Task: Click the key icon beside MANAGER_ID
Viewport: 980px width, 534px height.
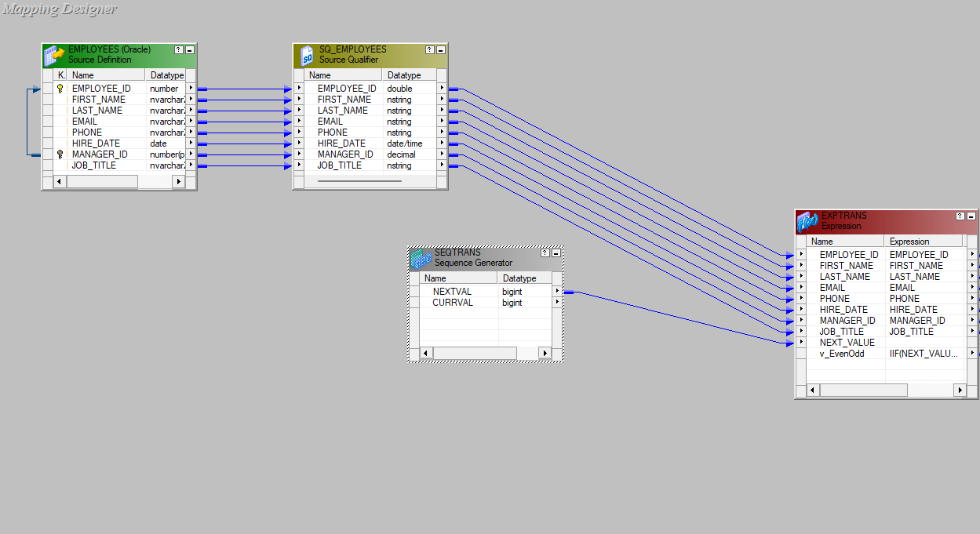Action: [x=60, y=154]
